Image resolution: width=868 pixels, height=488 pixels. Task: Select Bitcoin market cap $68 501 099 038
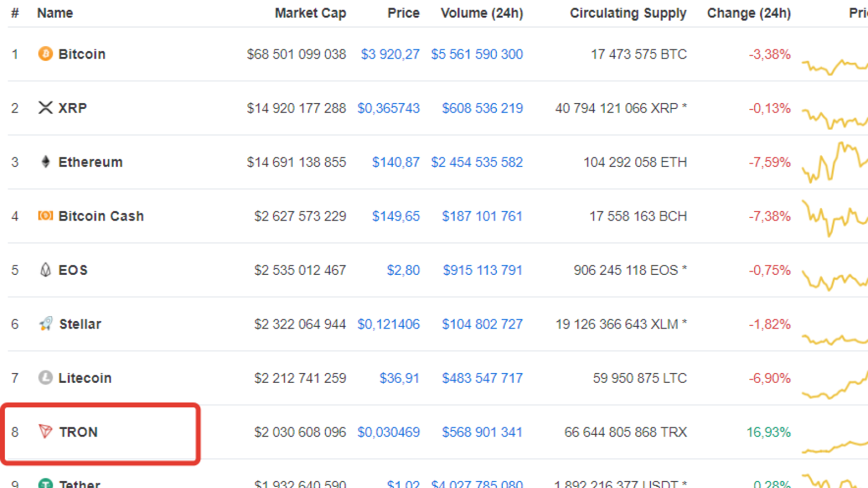point(297,54)
